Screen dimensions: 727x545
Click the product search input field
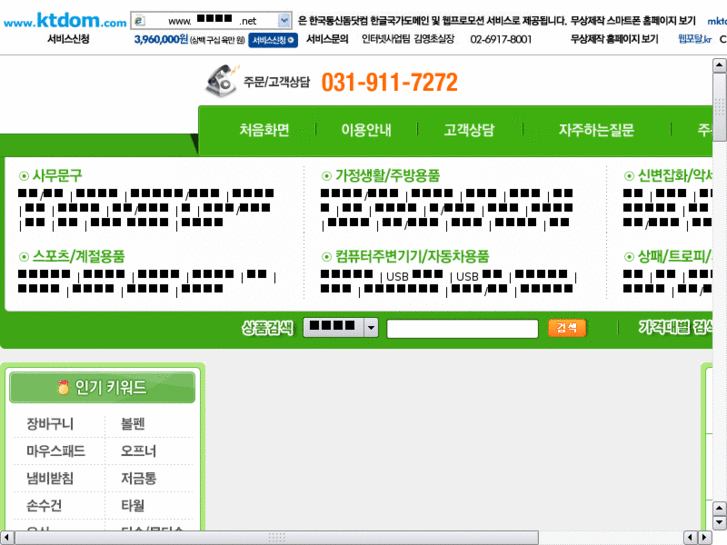(x=462, y=329)
